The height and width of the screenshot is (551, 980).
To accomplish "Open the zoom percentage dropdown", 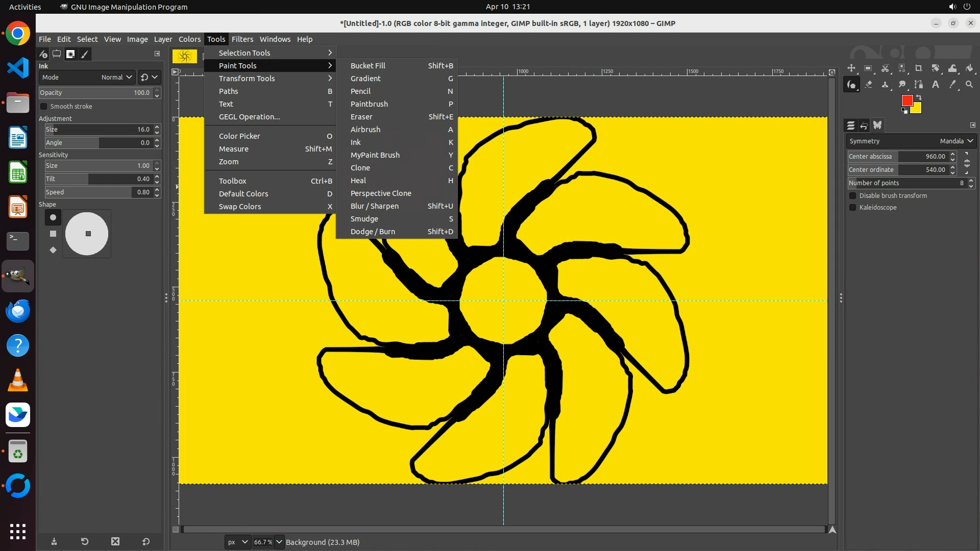I will [x=279, y=542].
